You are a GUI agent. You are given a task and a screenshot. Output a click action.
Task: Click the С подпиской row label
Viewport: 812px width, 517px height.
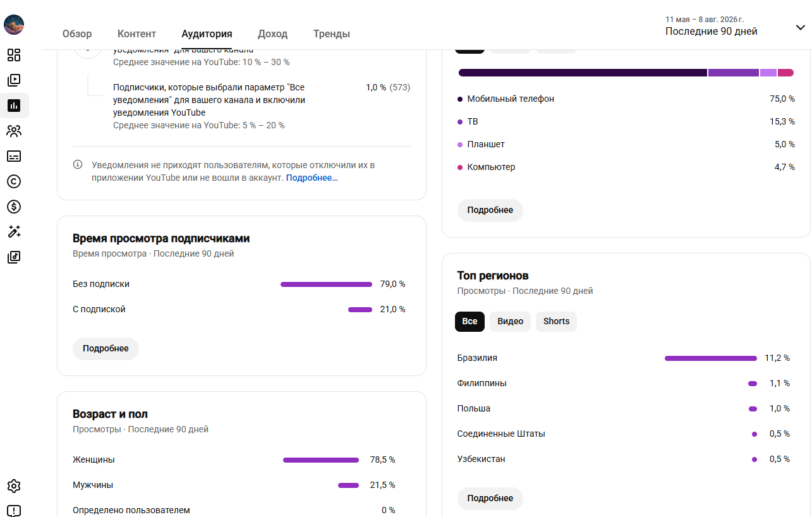[99, 309]
